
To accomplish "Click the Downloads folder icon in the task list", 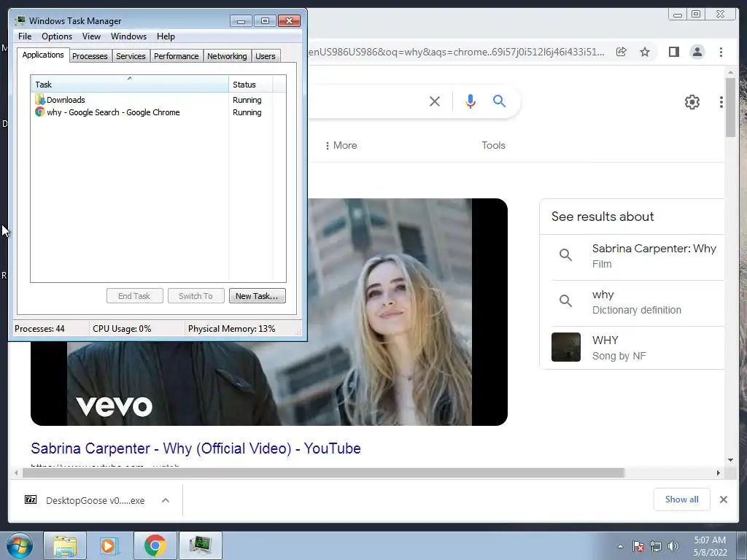I will 40,99.
